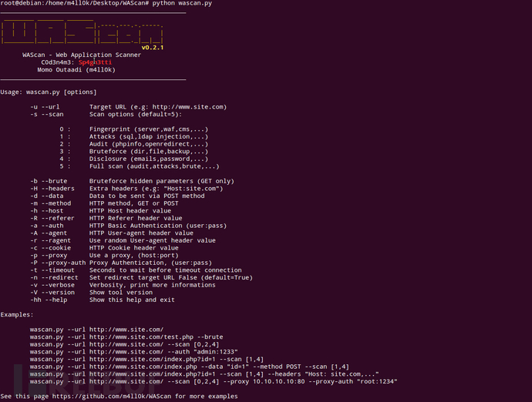Select the Bruteforce scan option 3
Screen dimensions: 532x402
pyautogui.click(x=134, y=152)
